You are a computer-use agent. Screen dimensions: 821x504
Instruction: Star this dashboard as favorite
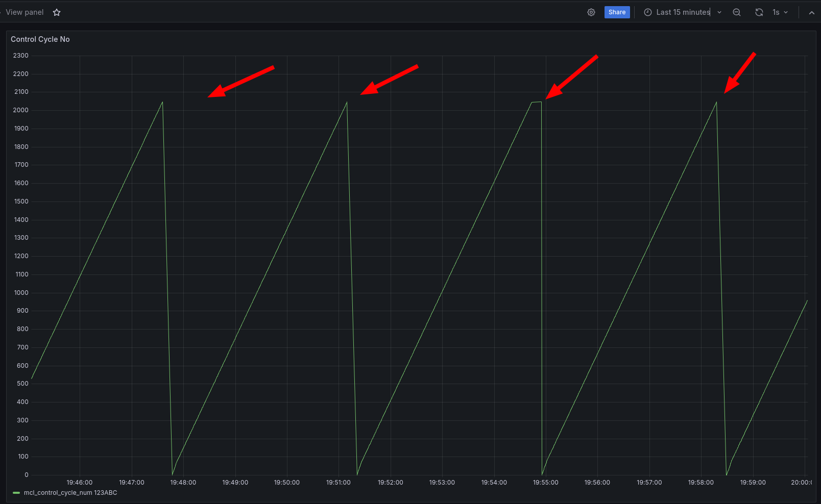57,12
